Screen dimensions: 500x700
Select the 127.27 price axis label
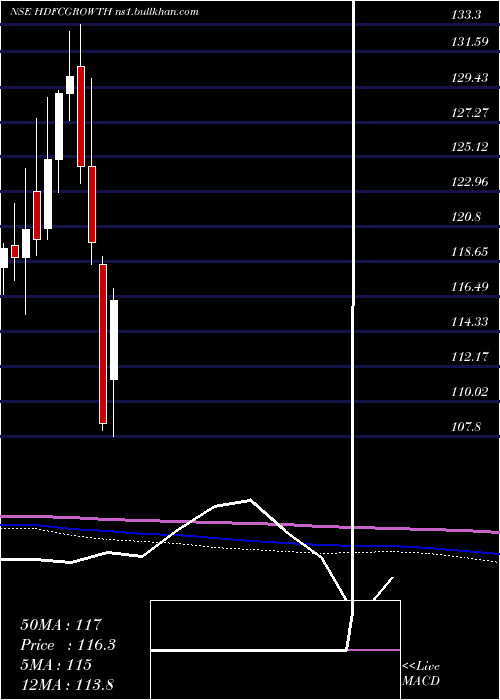coord(470,112)
